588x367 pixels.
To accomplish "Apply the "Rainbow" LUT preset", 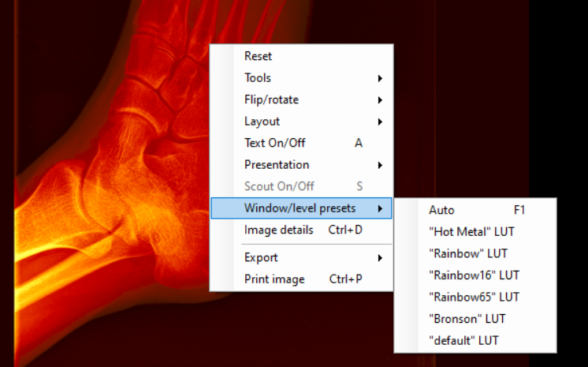I will (475, 253).
